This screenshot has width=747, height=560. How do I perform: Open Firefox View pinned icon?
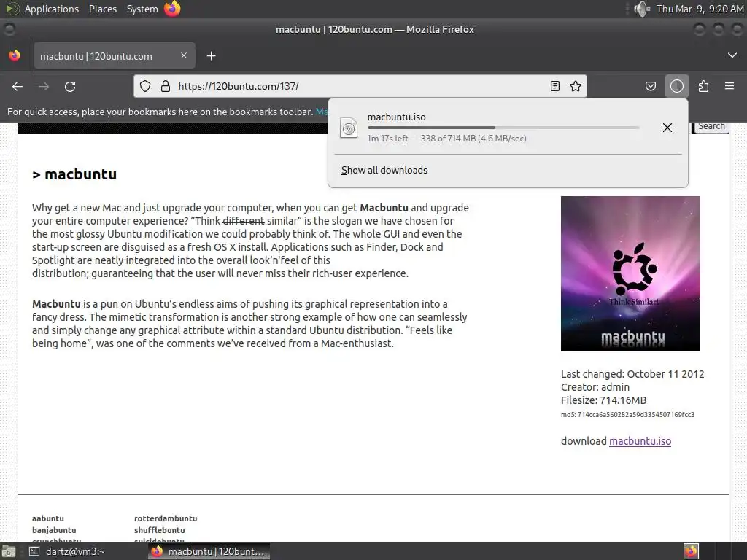coord(15,55)
